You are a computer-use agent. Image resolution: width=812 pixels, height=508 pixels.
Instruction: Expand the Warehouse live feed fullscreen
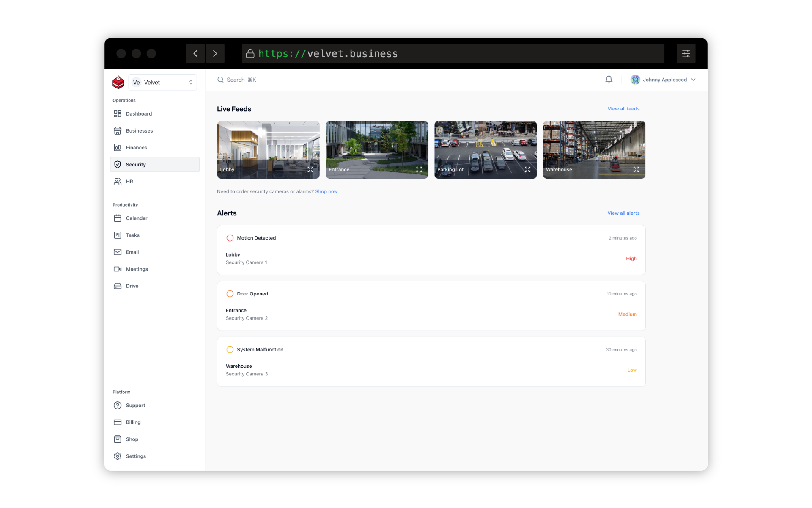[x=636, y=169]
